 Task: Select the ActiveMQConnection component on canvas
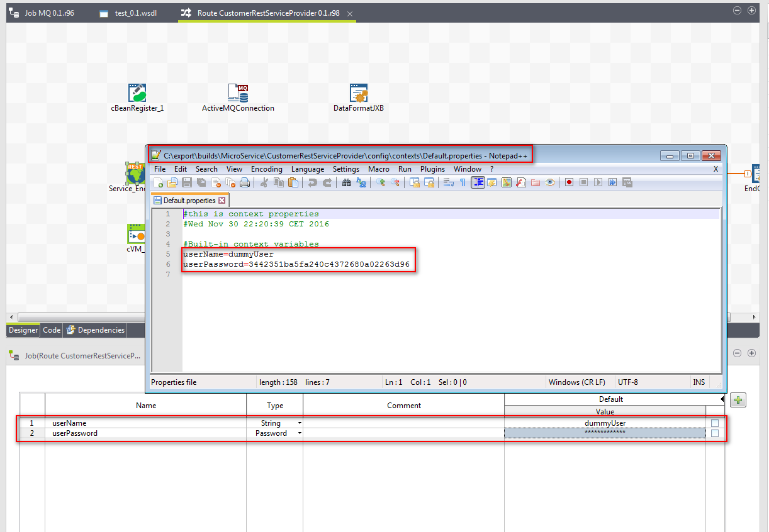(x=238, y=93)
